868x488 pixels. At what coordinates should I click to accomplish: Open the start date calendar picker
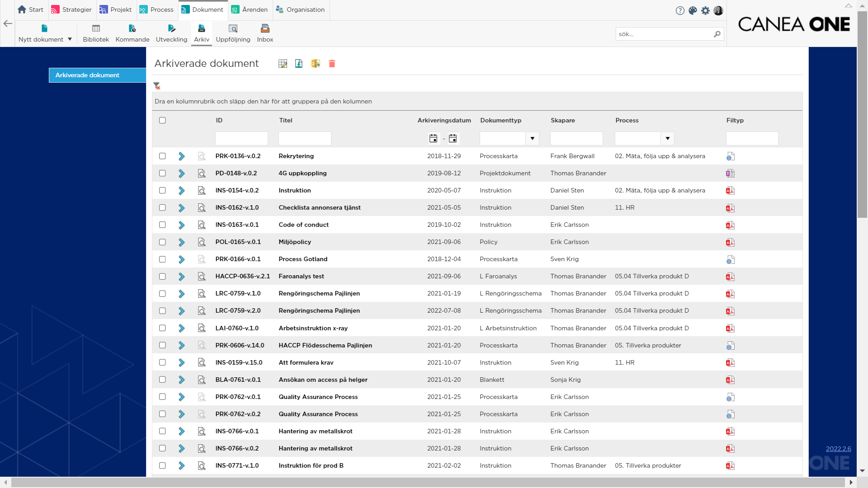pos(433,138)
